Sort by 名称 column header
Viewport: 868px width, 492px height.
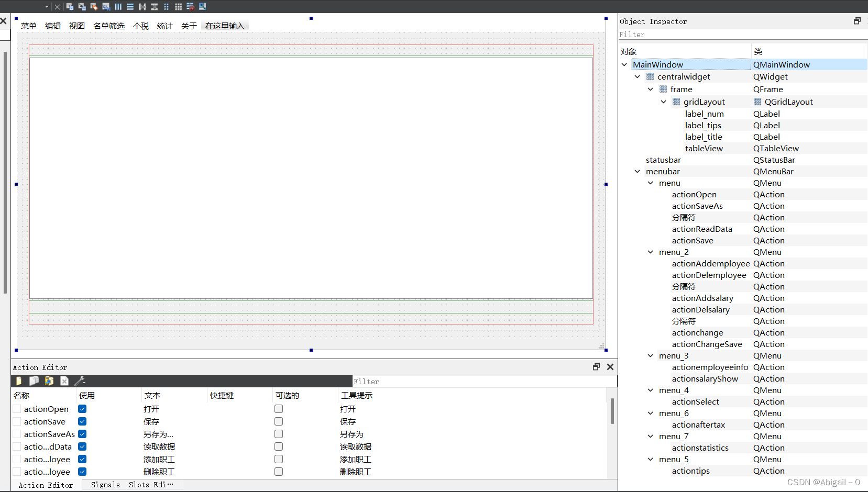[43, 396]
